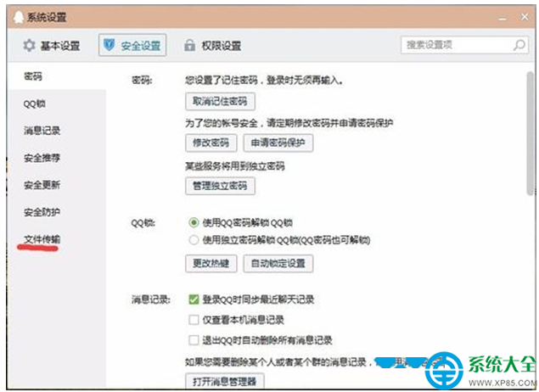Enable 仅查看本机消息记录 checkbox
The image size is (539, 392).
(x=194, y=320)
